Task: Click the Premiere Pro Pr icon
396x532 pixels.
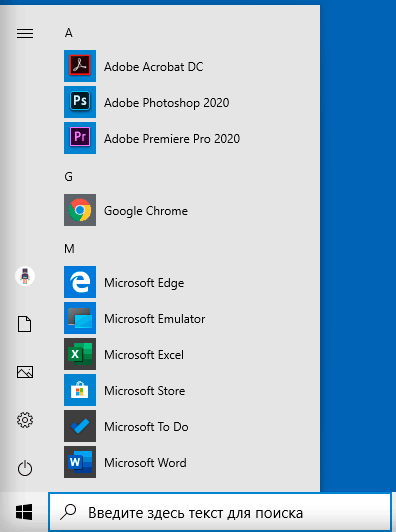Action: 80,138
